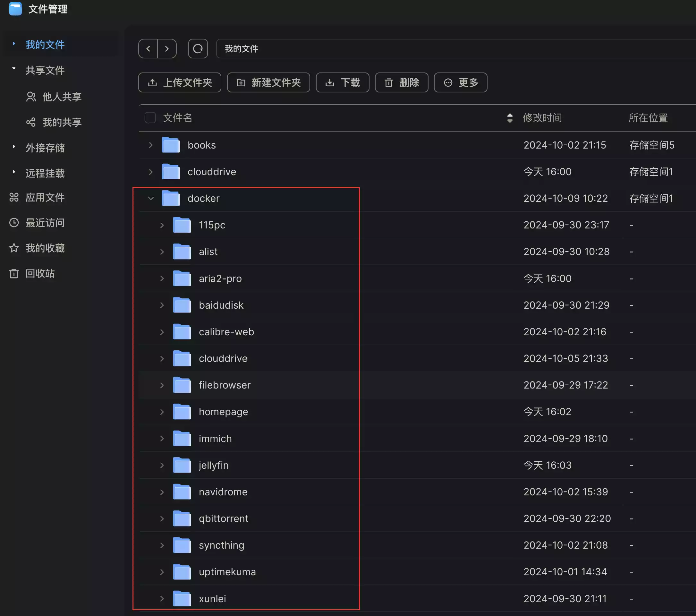Collapse the docker folder
The height and width of the screenshot is (616, 696).
click(151, 199)
